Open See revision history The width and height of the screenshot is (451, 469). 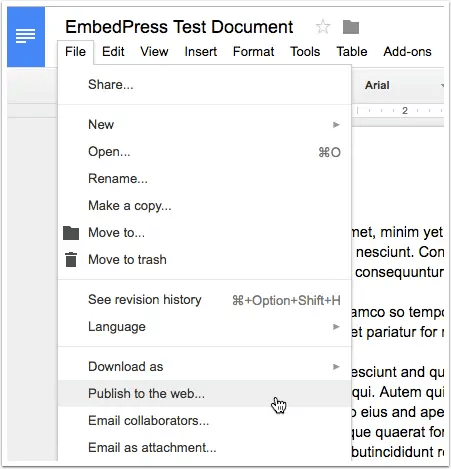[x=205, y=300]
